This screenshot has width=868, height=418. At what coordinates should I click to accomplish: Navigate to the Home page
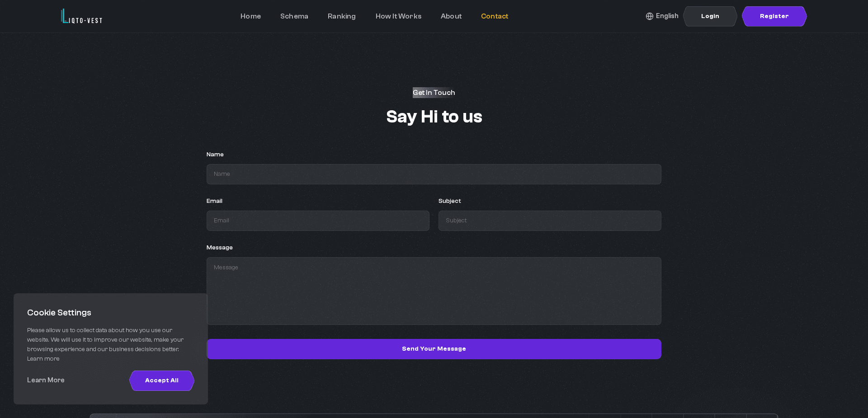[x=250, y=16]
